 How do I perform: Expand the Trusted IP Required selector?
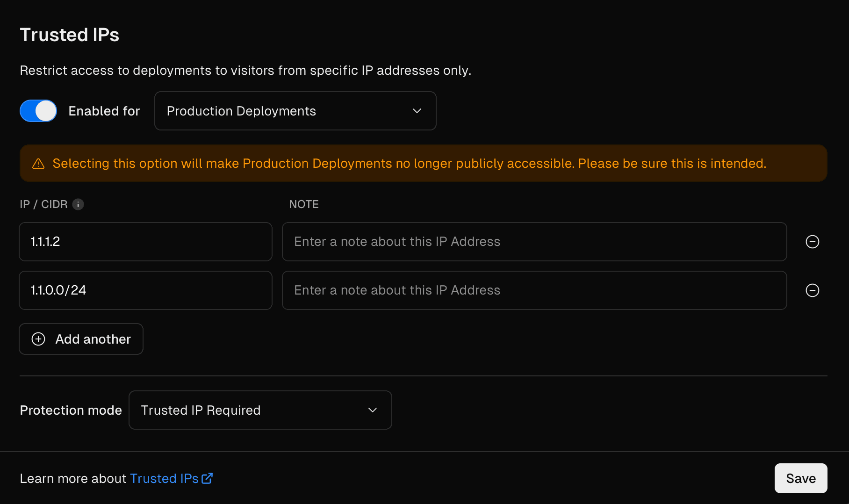coord(260,410)
